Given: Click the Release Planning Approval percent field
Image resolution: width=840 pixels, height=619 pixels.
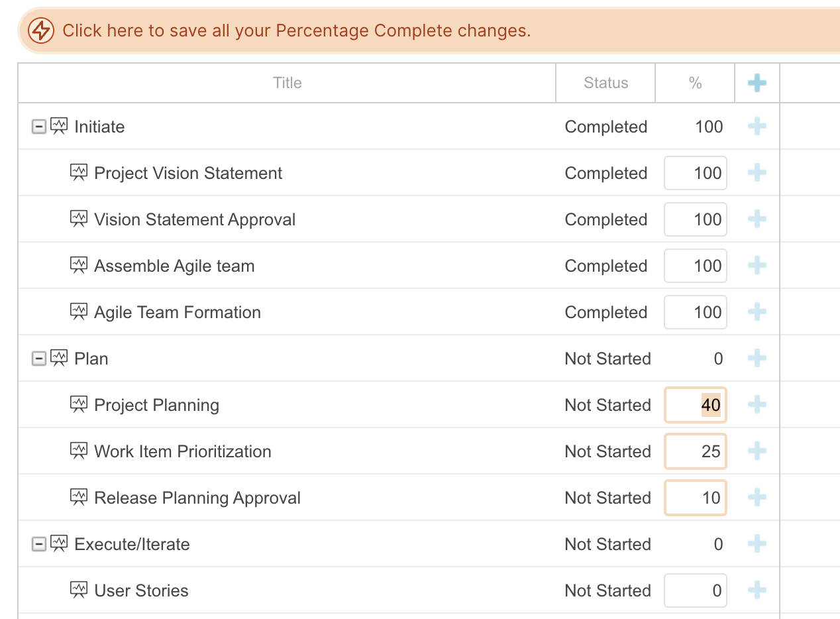Looking at the screenshot, I should (x=696, y=498).
